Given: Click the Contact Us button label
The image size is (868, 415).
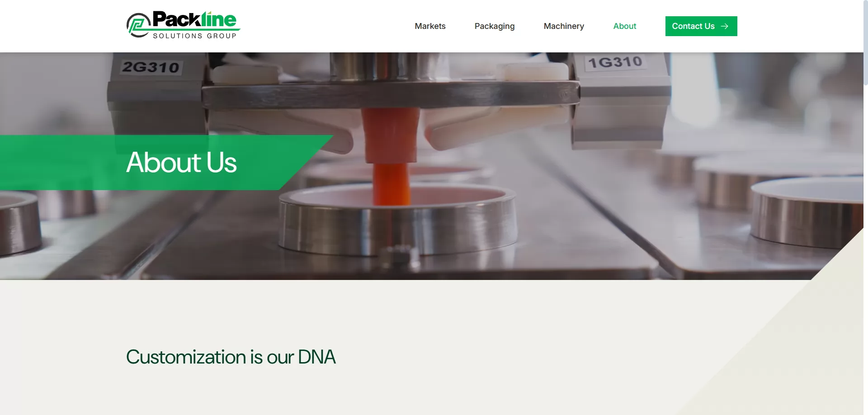Looking at the screenshot, I should (693, 26).
